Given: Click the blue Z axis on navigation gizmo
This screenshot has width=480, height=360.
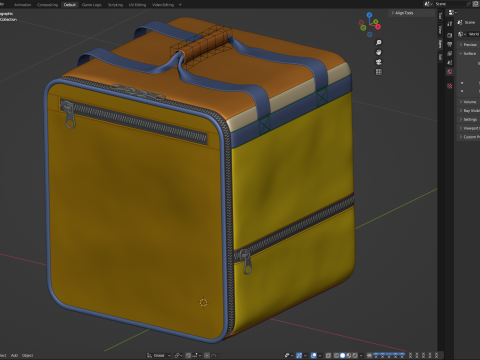Looking at the screenshot, I should (369, 15).
